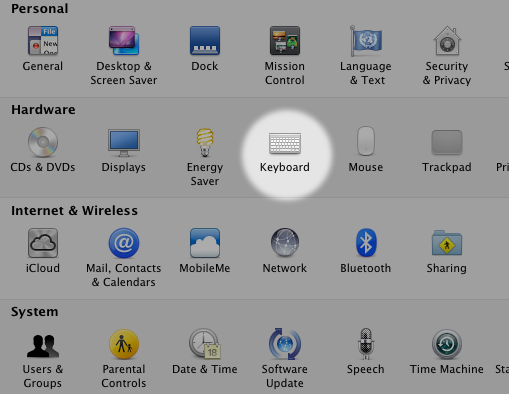
Task: Open Software Update preferences
Action: pyautogui.click(x=285, y=344)
